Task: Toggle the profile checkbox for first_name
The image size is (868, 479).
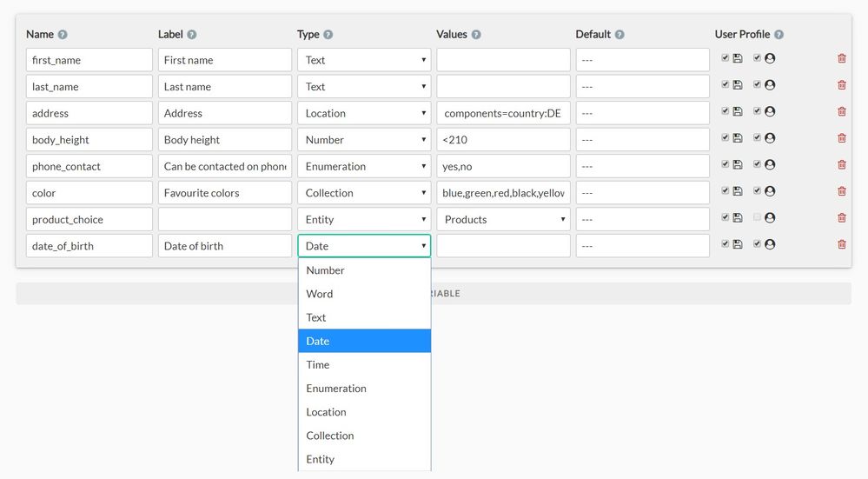Action: (x=757, y=57)
